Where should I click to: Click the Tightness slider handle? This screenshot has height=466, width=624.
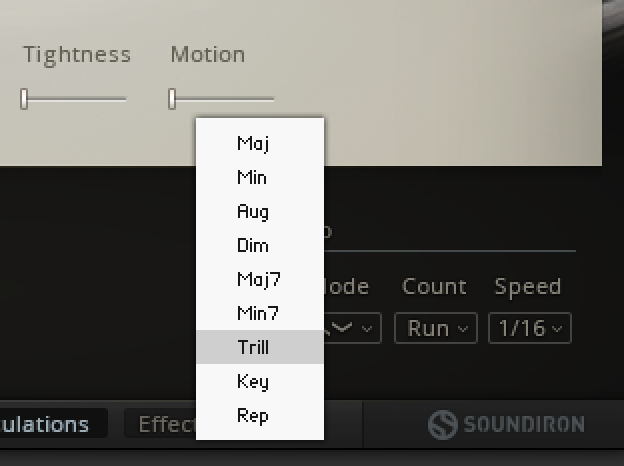coord(25,99)
